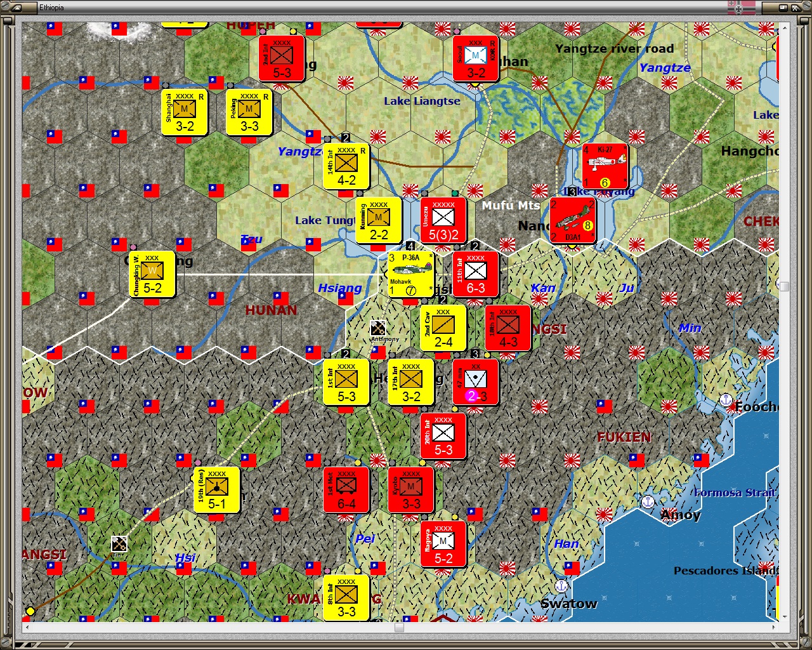The height and width of the screenshot is (650, 812).
Task: Click the FUKIEN province label
Action: click(x=624, y=437)
